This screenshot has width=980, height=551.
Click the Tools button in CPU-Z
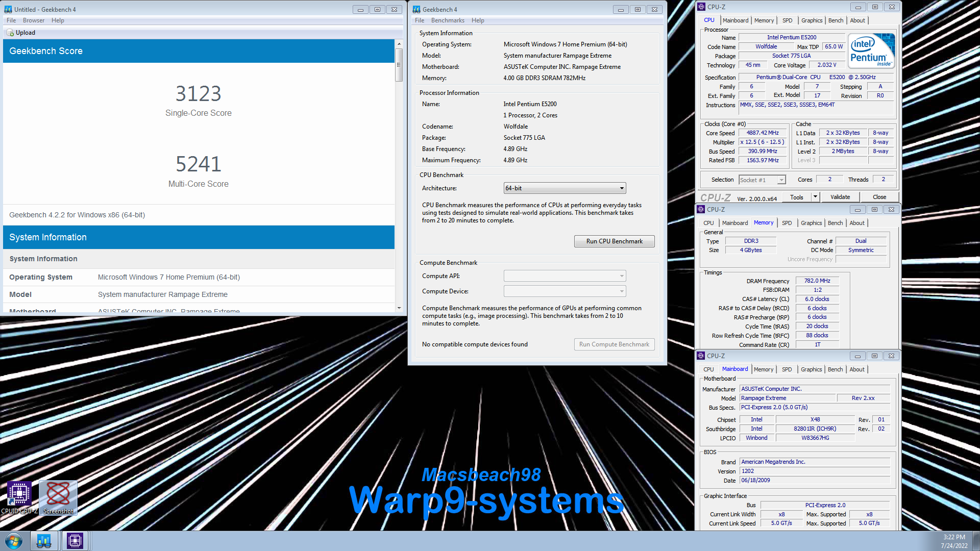tap(797, 197)
